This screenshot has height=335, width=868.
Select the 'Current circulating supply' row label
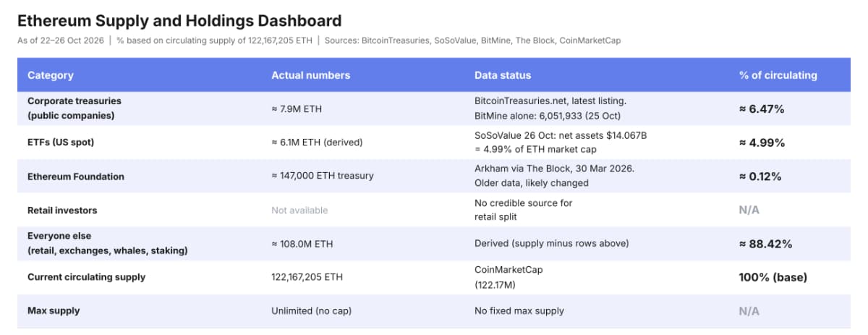[x=86, y=277]
